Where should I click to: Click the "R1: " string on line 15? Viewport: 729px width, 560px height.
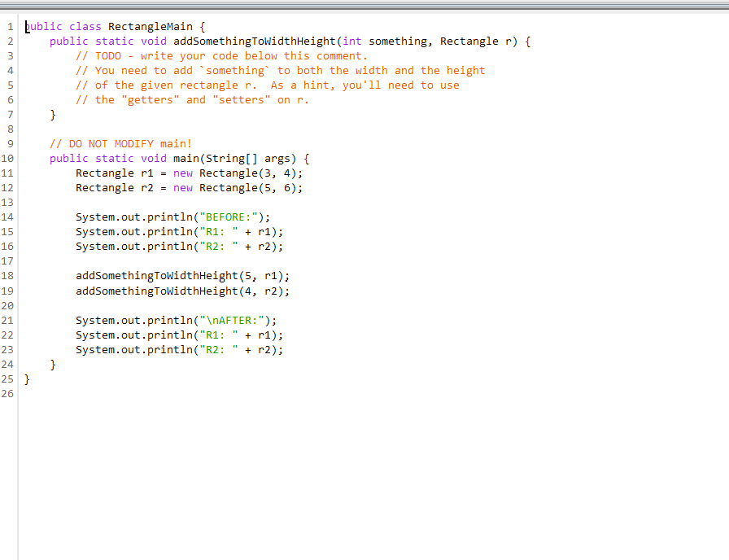point(219,232)
